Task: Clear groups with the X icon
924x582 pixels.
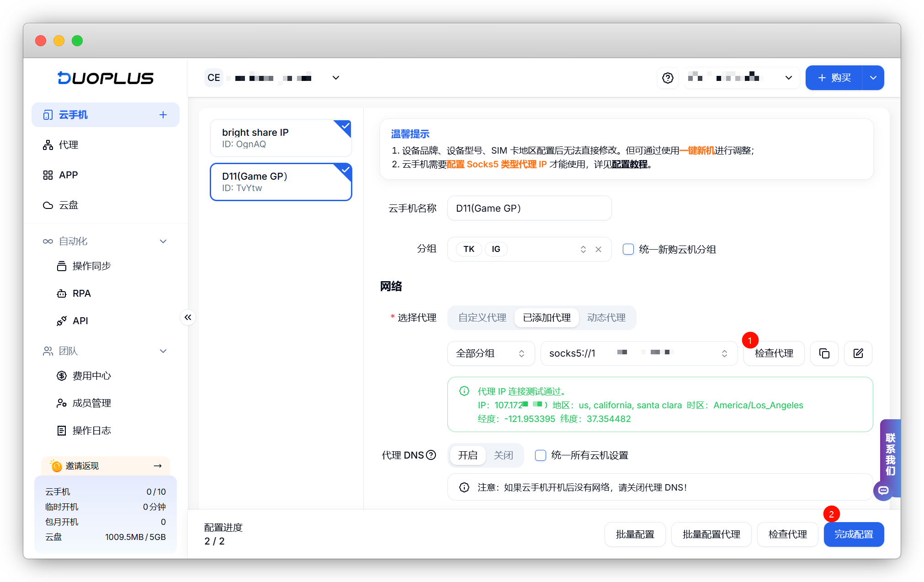Action: pos(598,249)
